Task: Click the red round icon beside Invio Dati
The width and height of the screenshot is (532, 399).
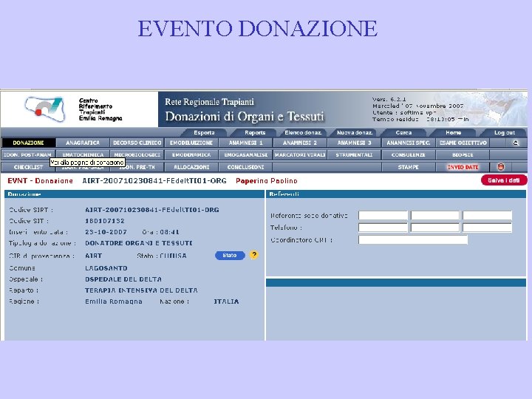Action: point(500,167)
